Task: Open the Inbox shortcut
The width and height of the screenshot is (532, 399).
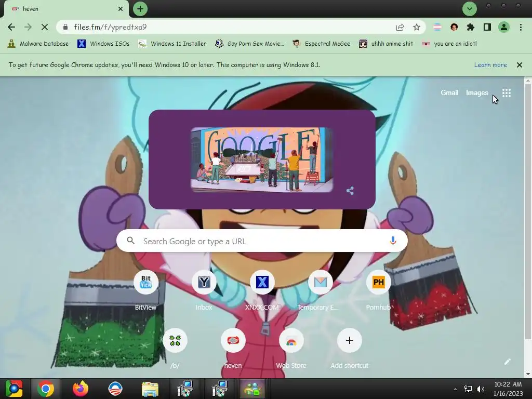Action: pyautogui.click(x=204, y=290)
